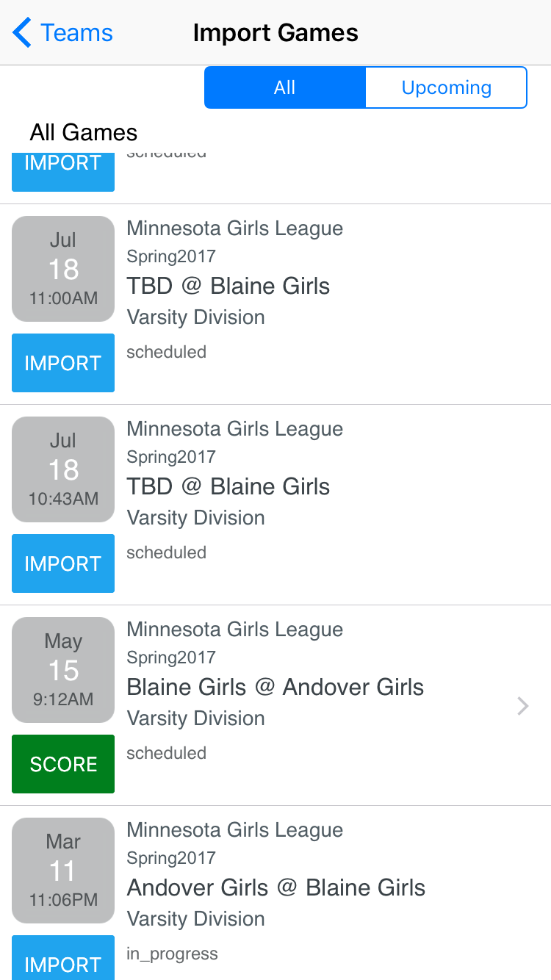This screenshot has width=551, height=980.
Task: Tap the May 15 9:12AM date tile
Action: [63, 670]
